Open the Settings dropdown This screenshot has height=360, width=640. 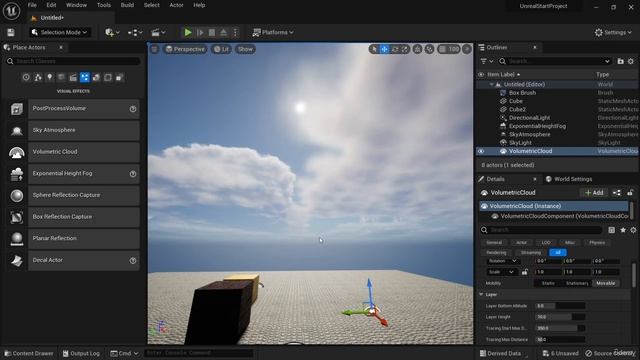point(613,32)
